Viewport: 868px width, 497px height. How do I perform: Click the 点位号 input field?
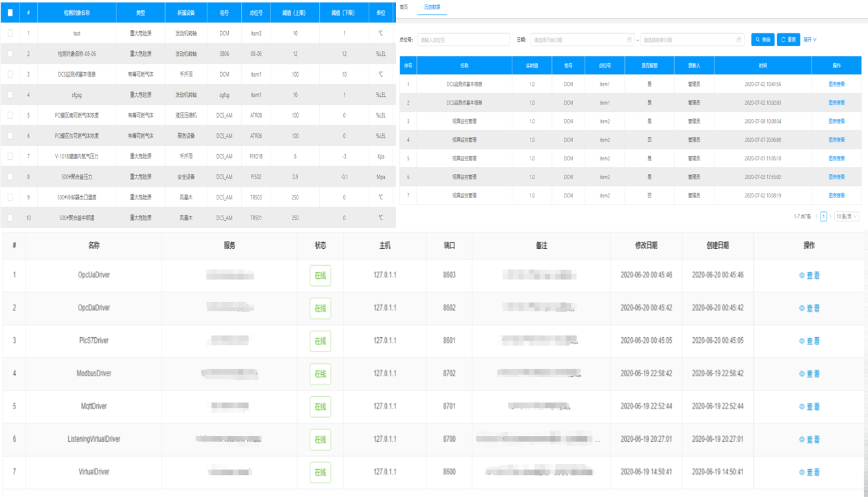point(463,40)
